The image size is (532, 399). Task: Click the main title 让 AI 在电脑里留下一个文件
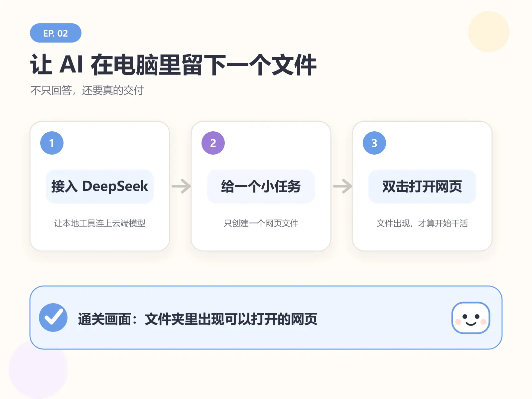click(173, 65)
